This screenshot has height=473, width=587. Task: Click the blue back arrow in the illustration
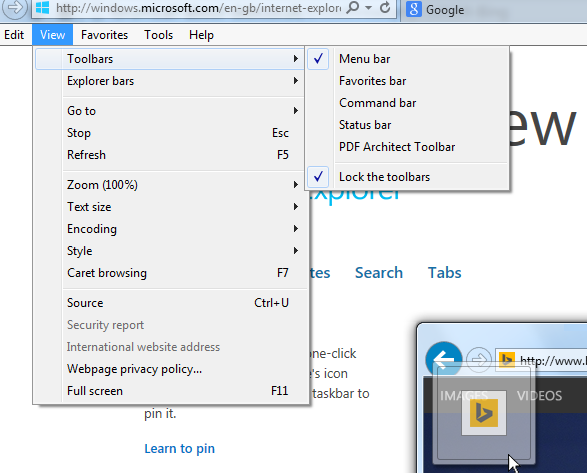(x=444, y=360)
